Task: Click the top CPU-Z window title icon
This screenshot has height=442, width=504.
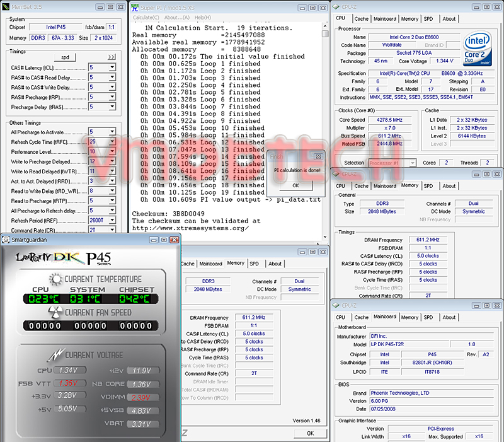Action: click(336, 7)
